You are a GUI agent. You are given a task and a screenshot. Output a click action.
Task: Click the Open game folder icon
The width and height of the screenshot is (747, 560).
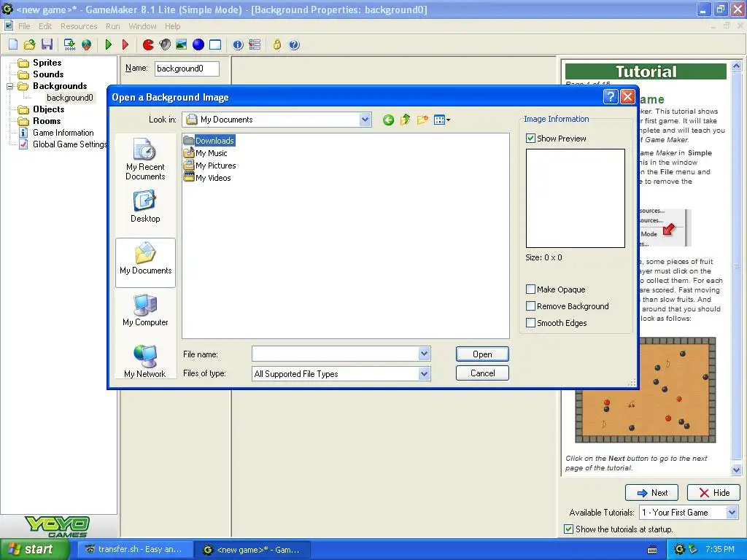[x=29, y=44]
